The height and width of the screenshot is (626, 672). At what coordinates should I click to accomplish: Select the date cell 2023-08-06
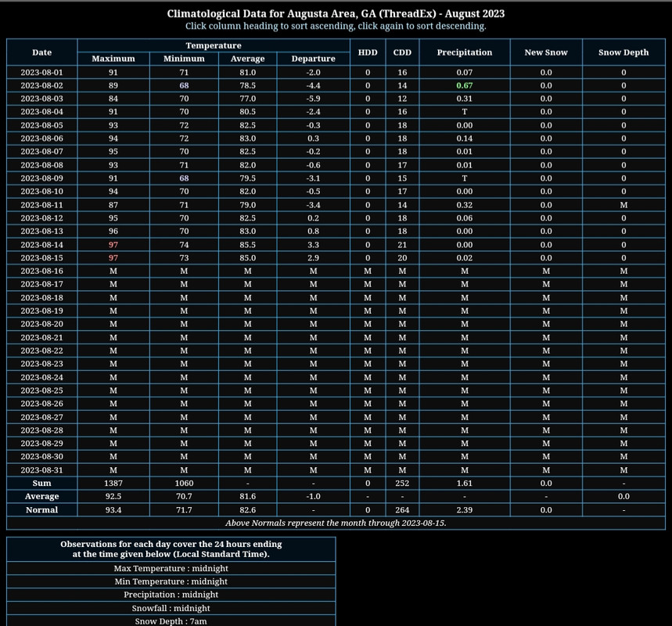[41, 139]
